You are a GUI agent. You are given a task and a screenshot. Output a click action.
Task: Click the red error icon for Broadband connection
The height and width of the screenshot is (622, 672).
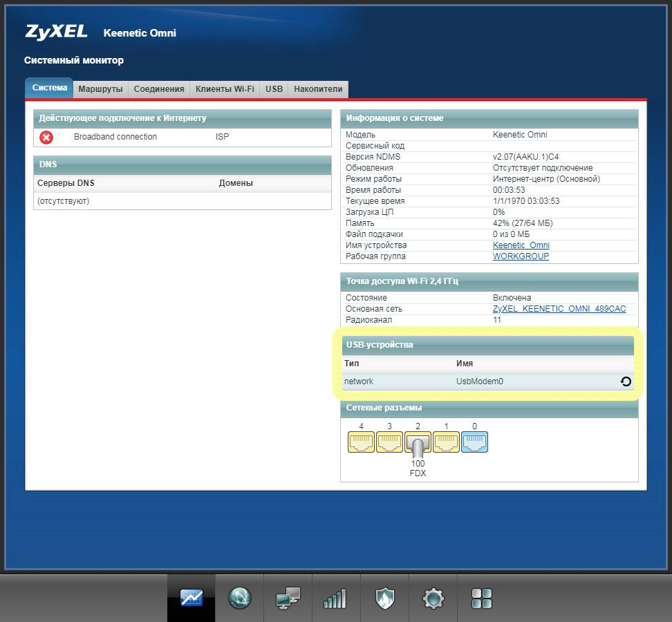coord(46,138)
